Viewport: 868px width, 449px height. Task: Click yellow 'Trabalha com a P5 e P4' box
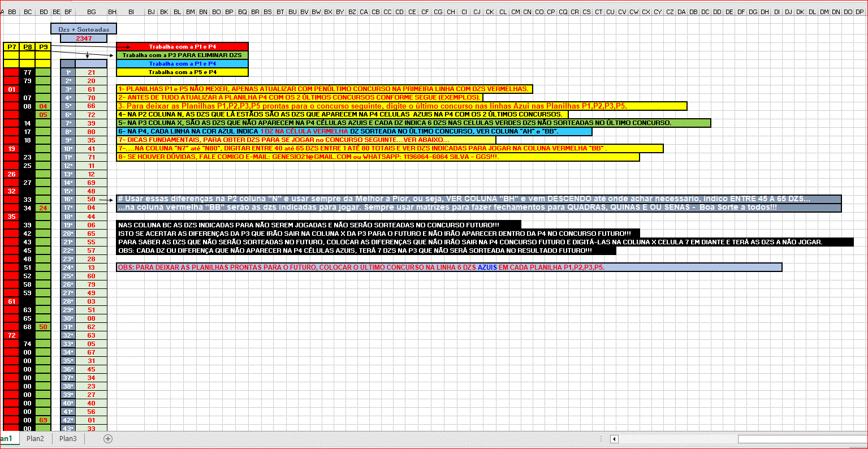click(x=182, y=72)
